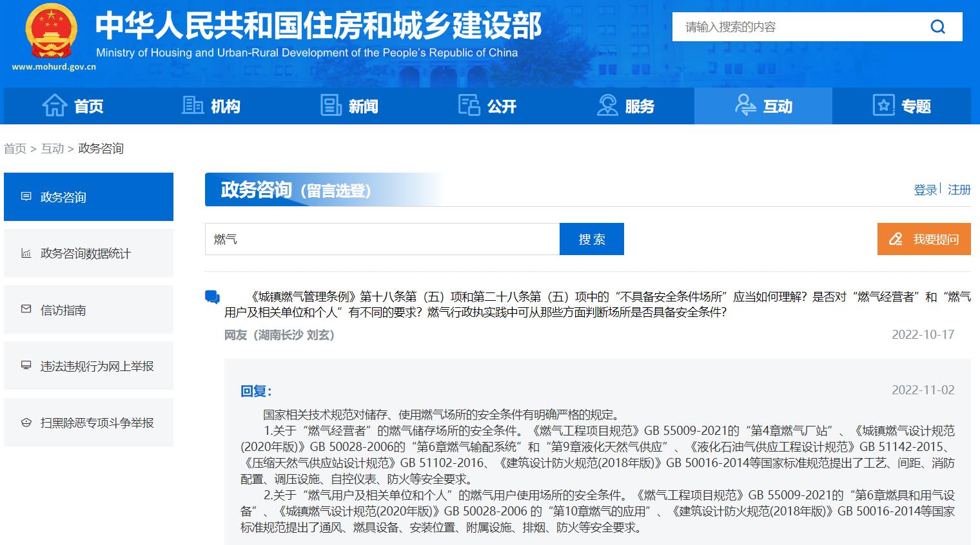Screen dimensions: 980x545
Task: Click the message icon beside 政务咨询 sidebar
Action: click(26, 196)
